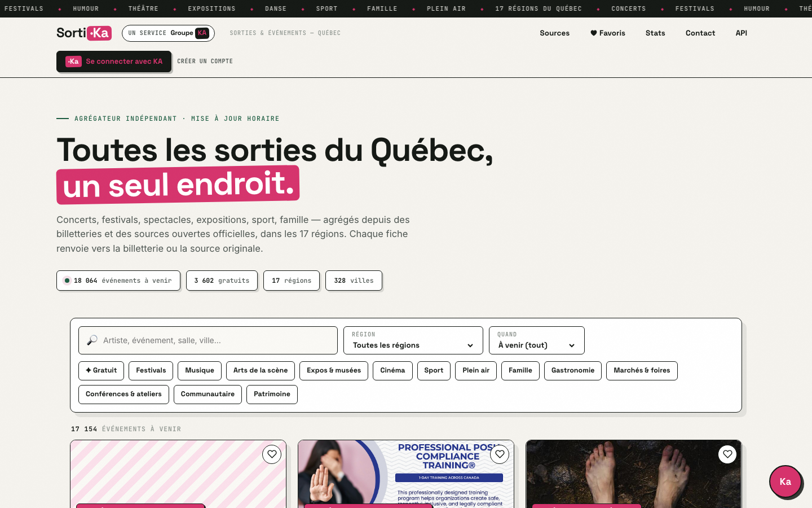The height and width of the screenshot is (508, 812).
Task: Open the Groupe KA service badge
Action: tap(168, 33)
